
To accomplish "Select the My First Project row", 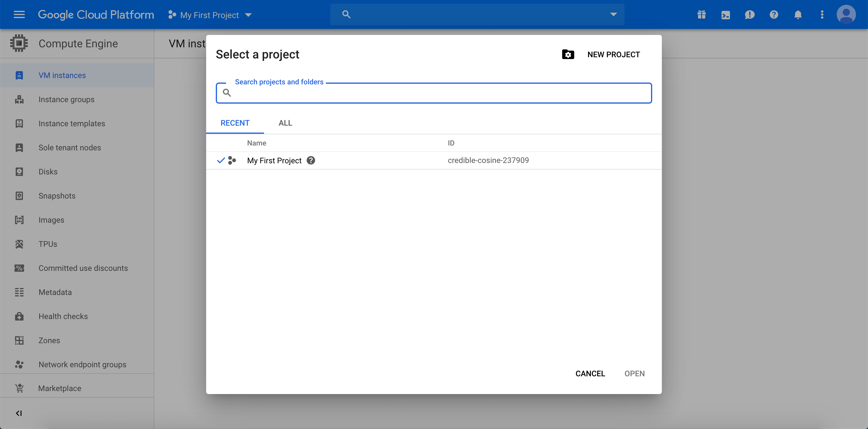I will 274,160.
